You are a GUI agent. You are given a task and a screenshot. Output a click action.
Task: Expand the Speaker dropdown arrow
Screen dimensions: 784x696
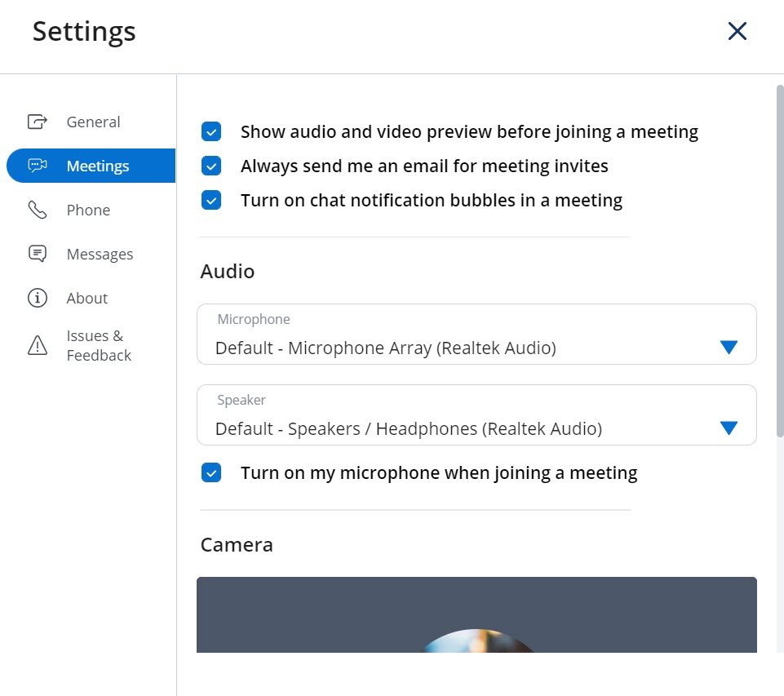tap(729, 428)
